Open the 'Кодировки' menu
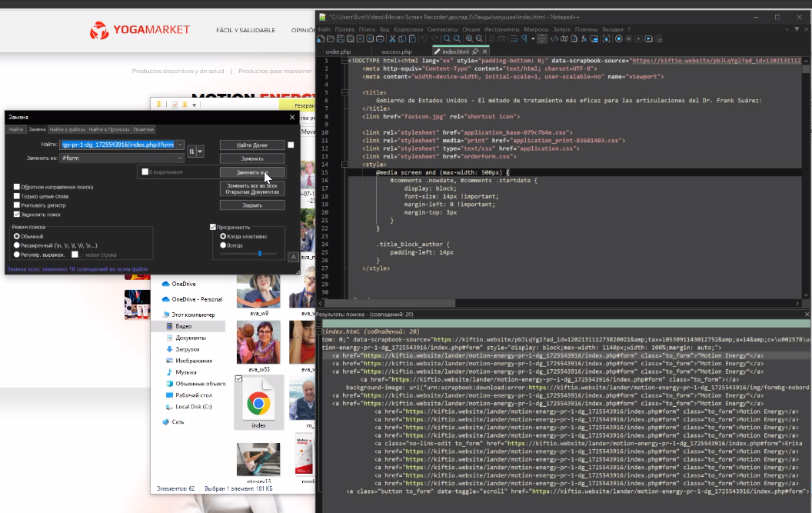The image size is (812, 513). [408, 29]
